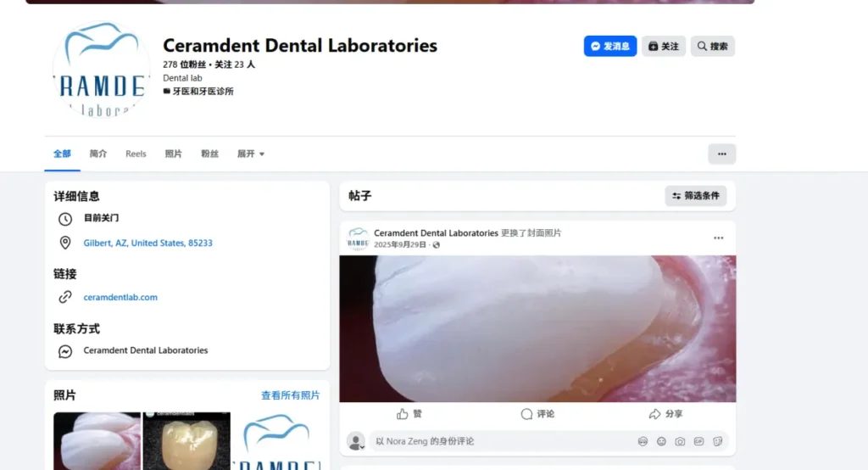Open 筛选条件 post filters
This screenshot has width=868, height=470.
click(x=696, y=196)
